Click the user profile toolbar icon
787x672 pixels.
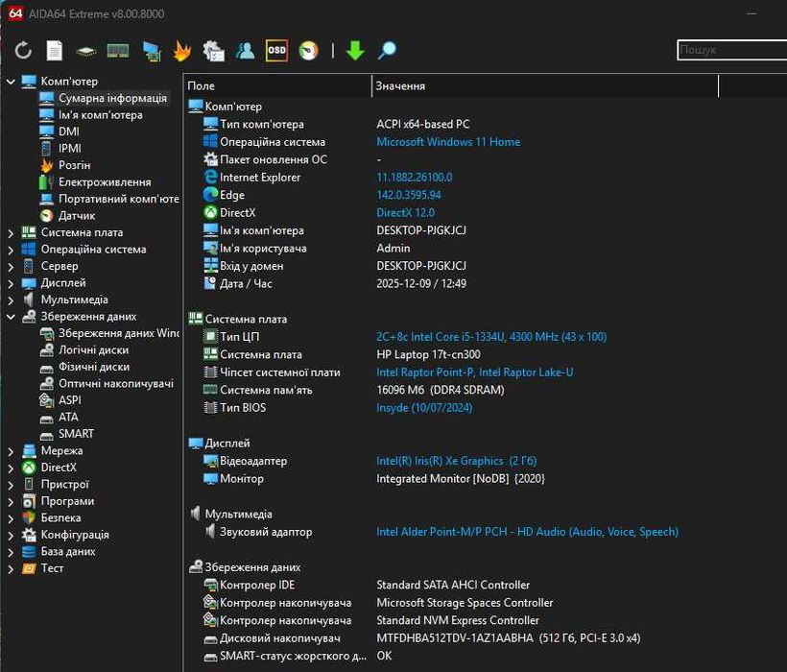(x=246, y=50)
